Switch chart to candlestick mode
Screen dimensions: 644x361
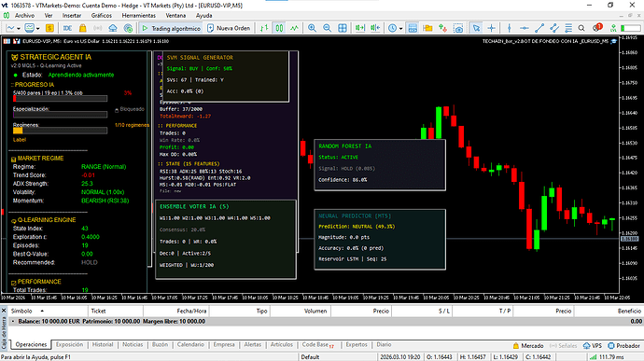click(279, 28)
